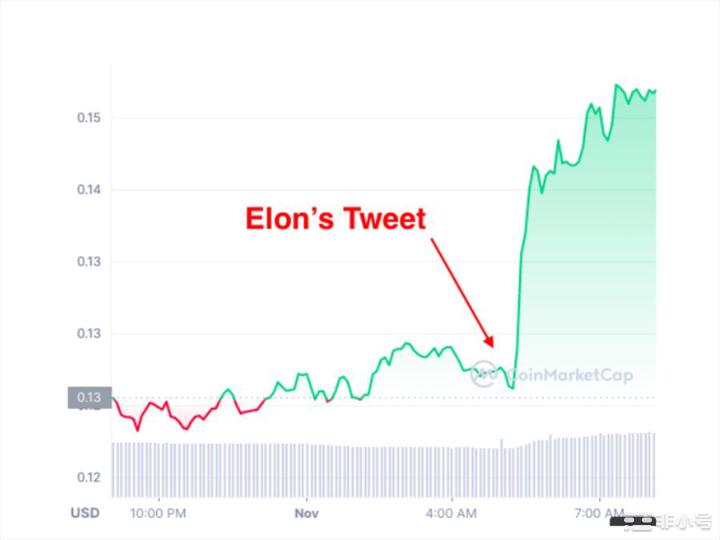Click the Nov date axis label

[305, 513]
